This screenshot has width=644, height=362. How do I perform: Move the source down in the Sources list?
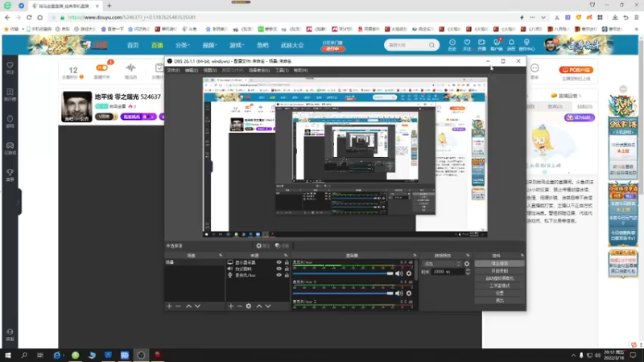(x=268, y=306)
